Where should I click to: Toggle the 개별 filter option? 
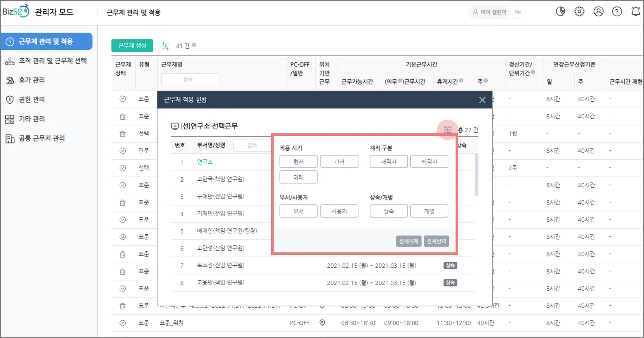(429, 211)
